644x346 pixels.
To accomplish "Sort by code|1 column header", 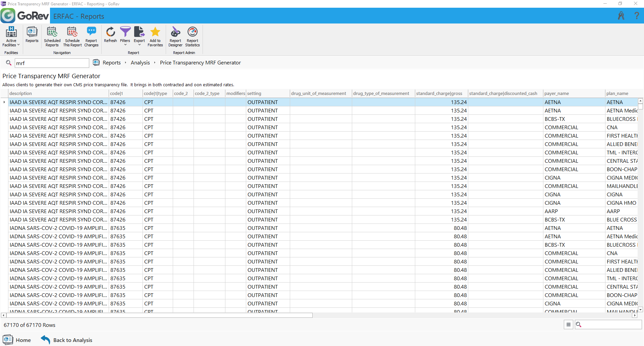I will (126, 93).
